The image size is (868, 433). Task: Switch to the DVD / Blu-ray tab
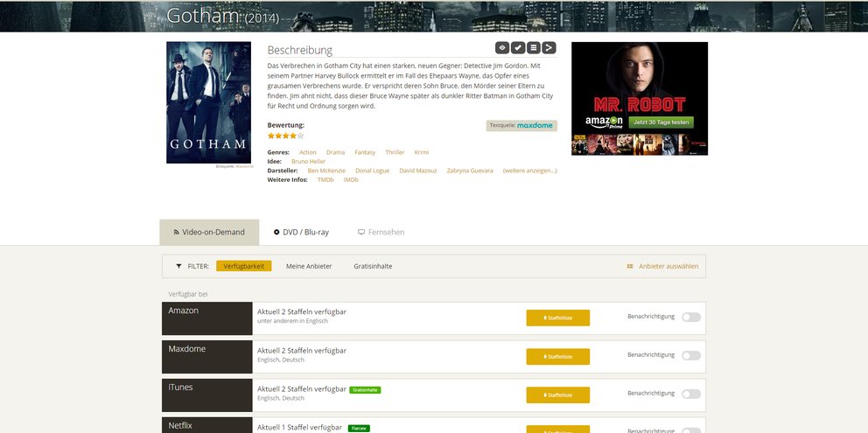[301, 232]
